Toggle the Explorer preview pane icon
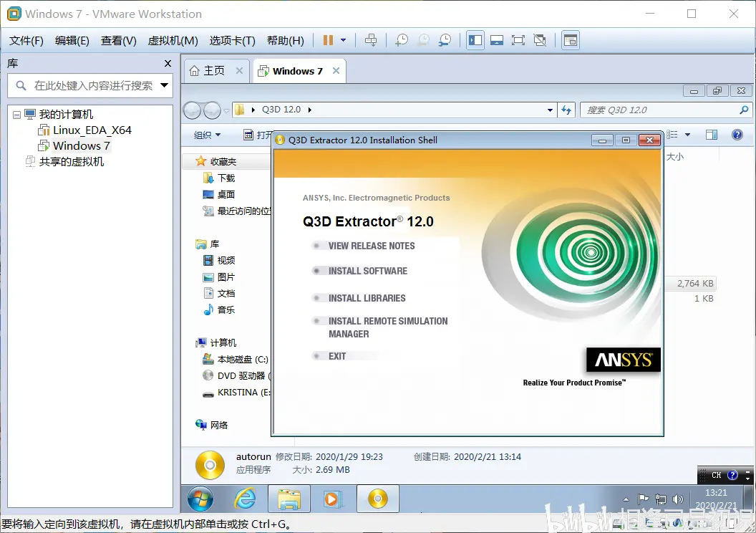 click(712, 135)
